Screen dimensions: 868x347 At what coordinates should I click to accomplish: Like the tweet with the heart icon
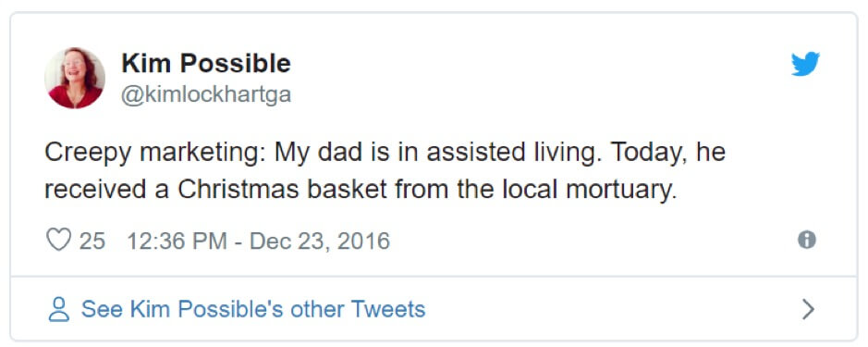click(58, 240)
